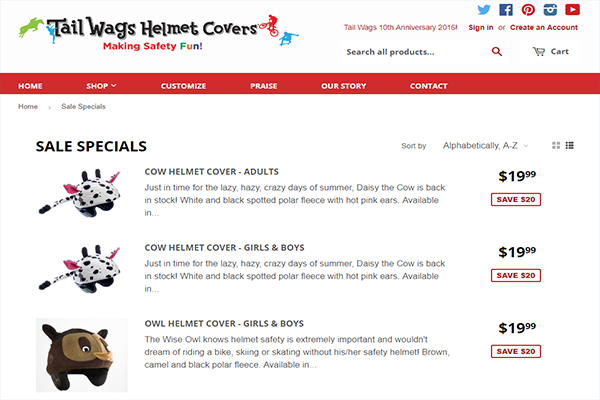This screenshot has width=600, height=400.
Task: Click the magnifying glass search button
Action: [x=497, y=52]
